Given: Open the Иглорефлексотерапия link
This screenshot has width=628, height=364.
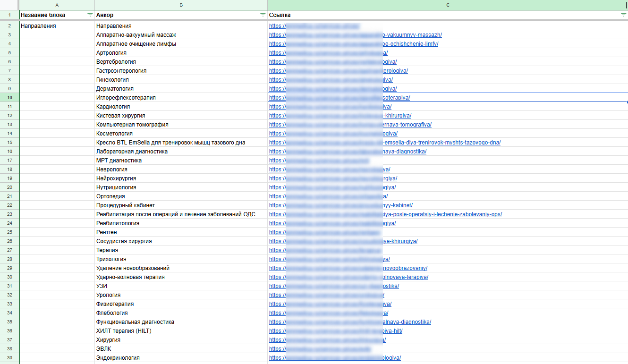Looking at the screenshot, I should click(339, 98).
